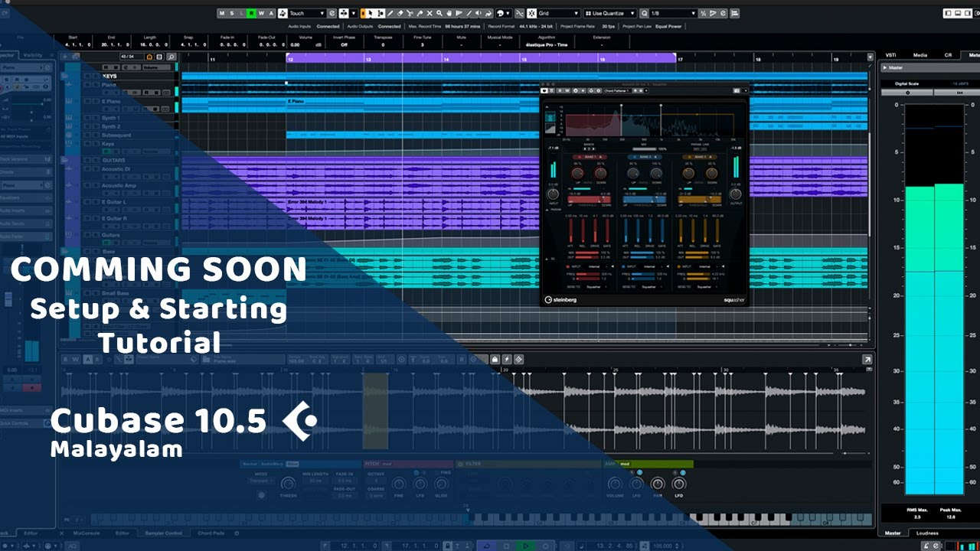Open the Chord Pads lower zone tab

tap(211, 533)
